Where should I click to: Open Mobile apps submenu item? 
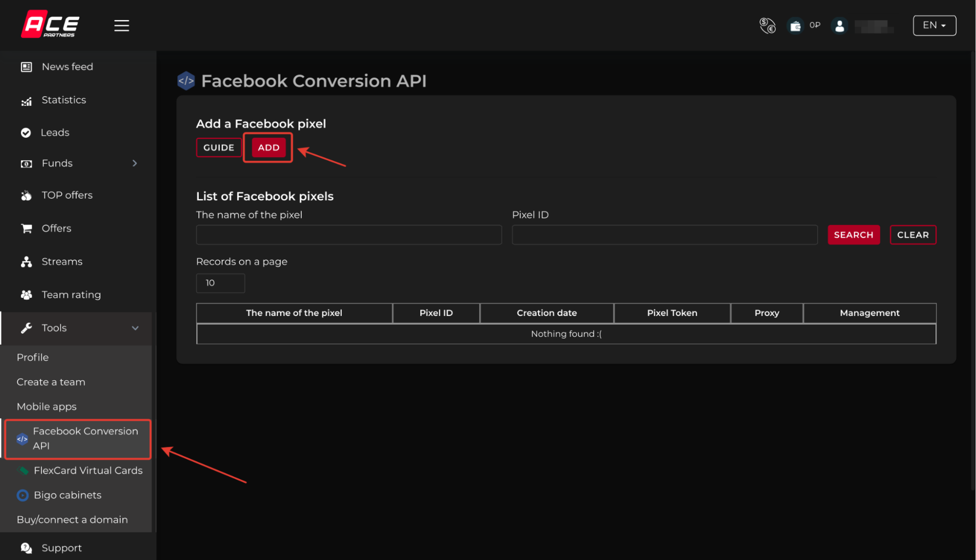[47, 407]
